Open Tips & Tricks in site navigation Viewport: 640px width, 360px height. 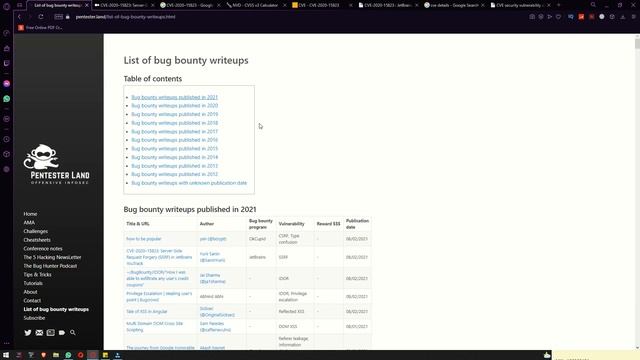click(x=37, y=275)
